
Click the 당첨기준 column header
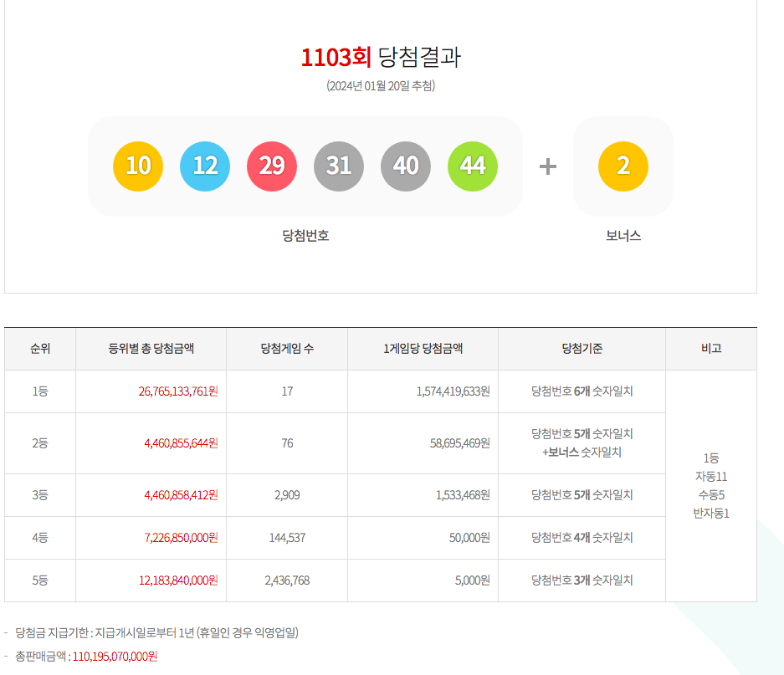[x=582, y=349]
